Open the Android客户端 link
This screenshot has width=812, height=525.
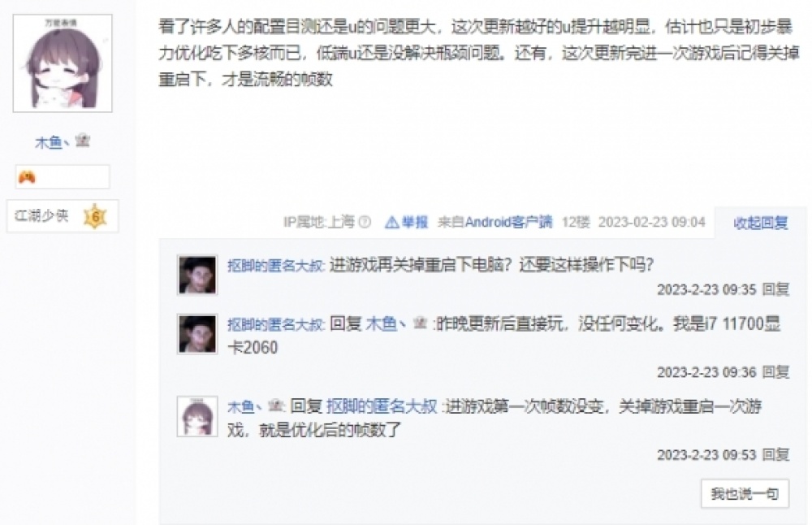(508, 223)
